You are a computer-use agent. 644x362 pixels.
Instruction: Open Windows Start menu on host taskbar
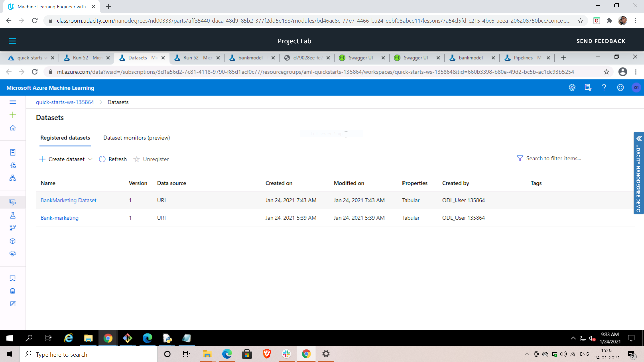pos(10,354)
